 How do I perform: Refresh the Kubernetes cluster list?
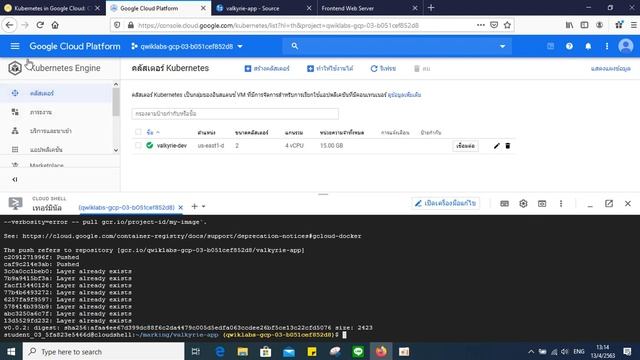pos(383,68)
